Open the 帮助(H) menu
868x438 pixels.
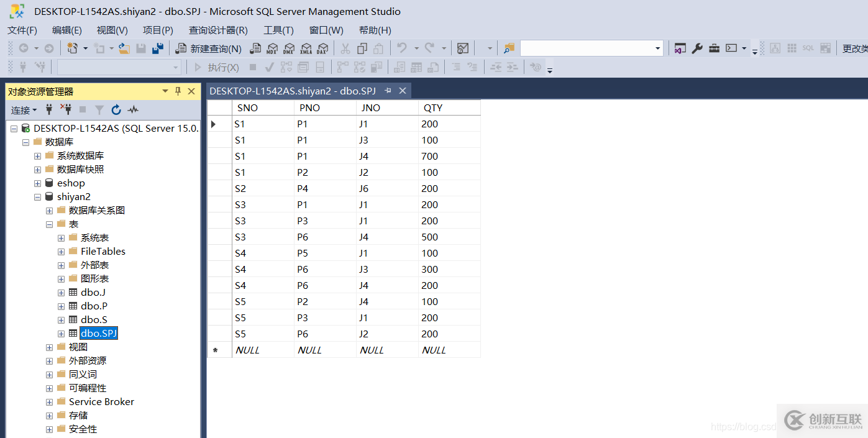pos(375,30)
